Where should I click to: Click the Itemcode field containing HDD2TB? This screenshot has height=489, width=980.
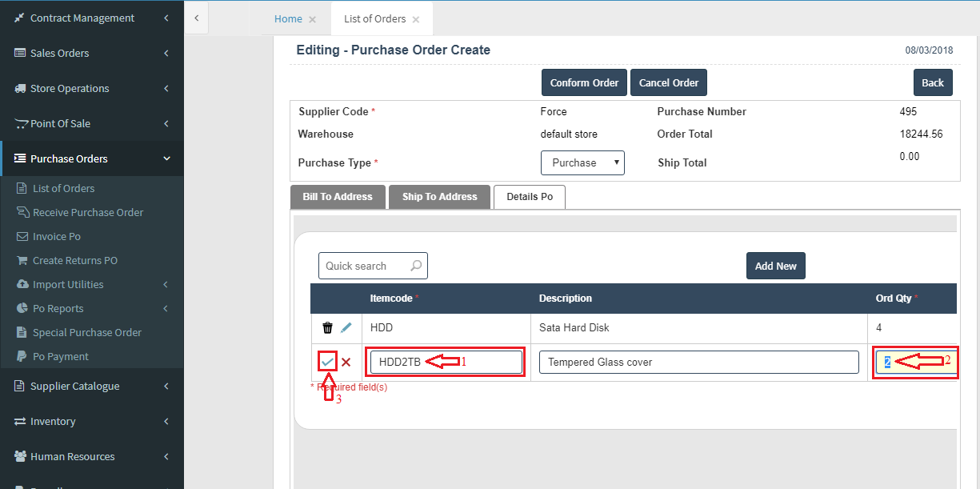point(446,363)
